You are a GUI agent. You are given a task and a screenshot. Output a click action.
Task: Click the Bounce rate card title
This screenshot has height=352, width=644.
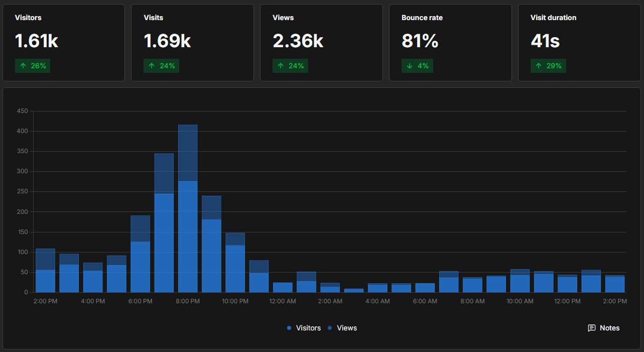(x=422, y=18)
